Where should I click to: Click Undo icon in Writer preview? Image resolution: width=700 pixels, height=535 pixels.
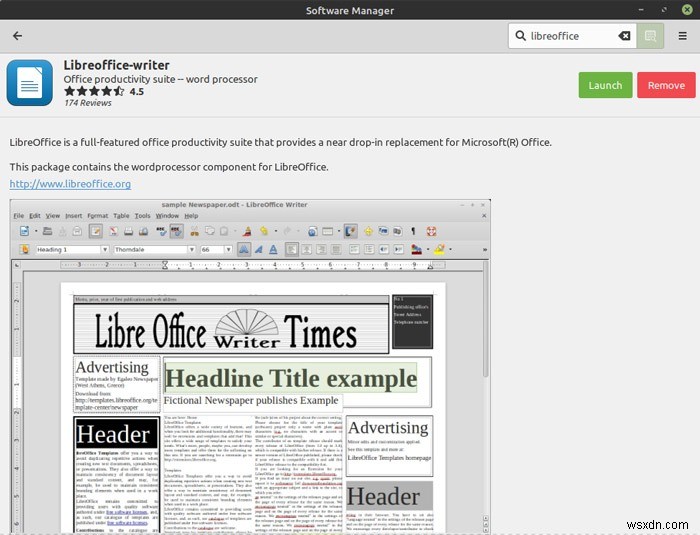tap(263, 231)
